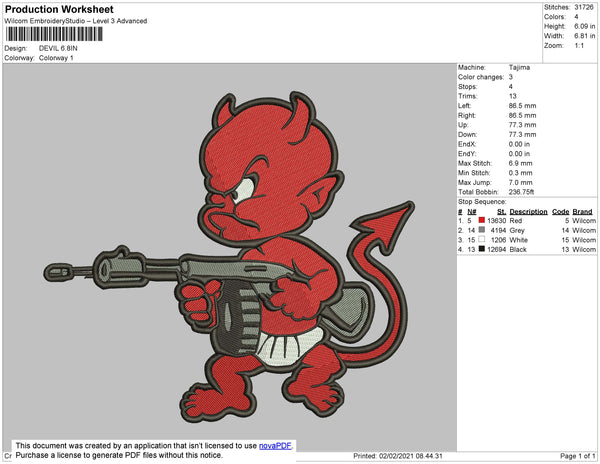Image resolution: width=600 pixels, height=464 pixels.
Task: Click the 'White' description in stop sequence
Action: click(518, 240)
